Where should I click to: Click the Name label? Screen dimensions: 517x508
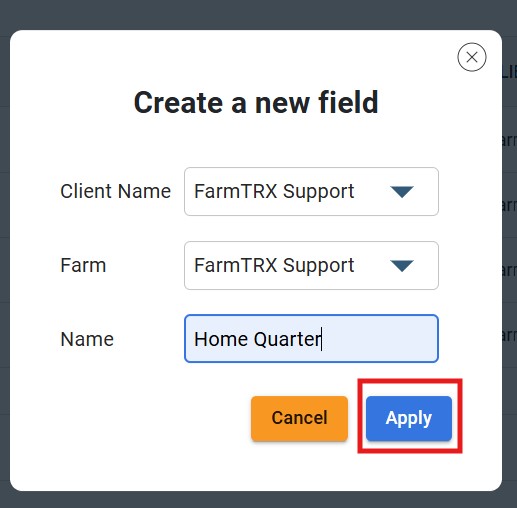point(87,339)
